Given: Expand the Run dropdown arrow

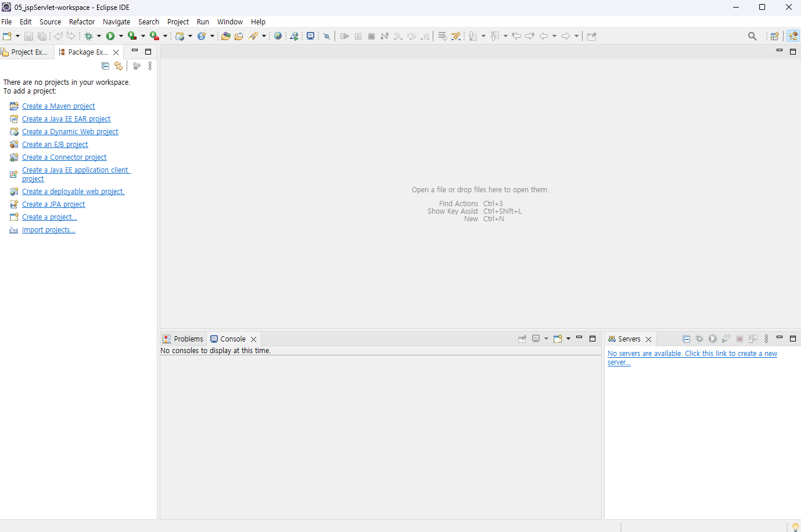Looking at the screenshot, I should tap(121, 36).
